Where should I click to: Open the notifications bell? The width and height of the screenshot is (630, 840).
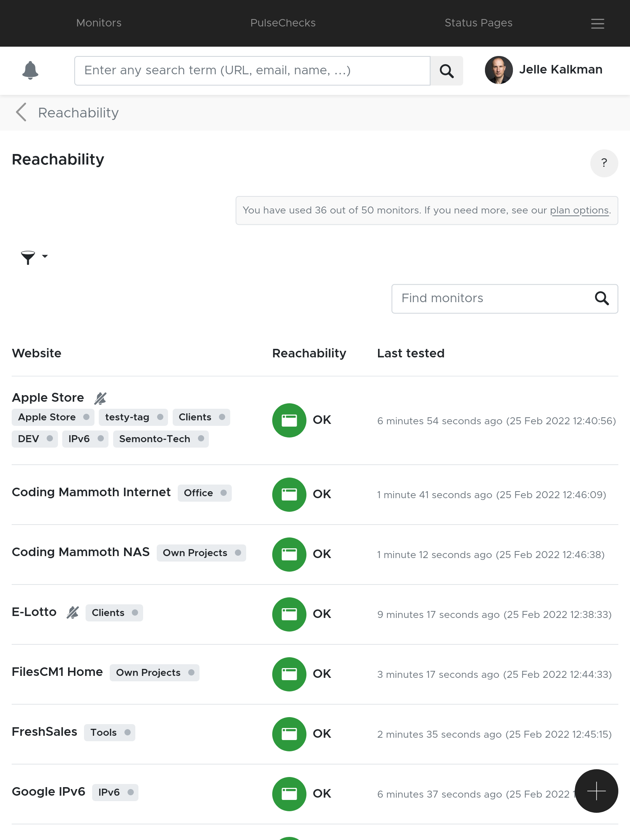click(x=30, y=70)
